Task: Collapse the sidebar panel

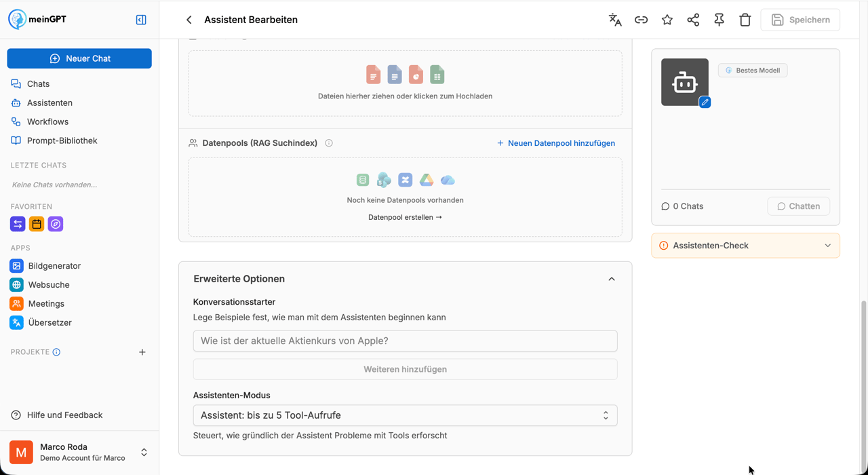Action: tap(141, 20)
